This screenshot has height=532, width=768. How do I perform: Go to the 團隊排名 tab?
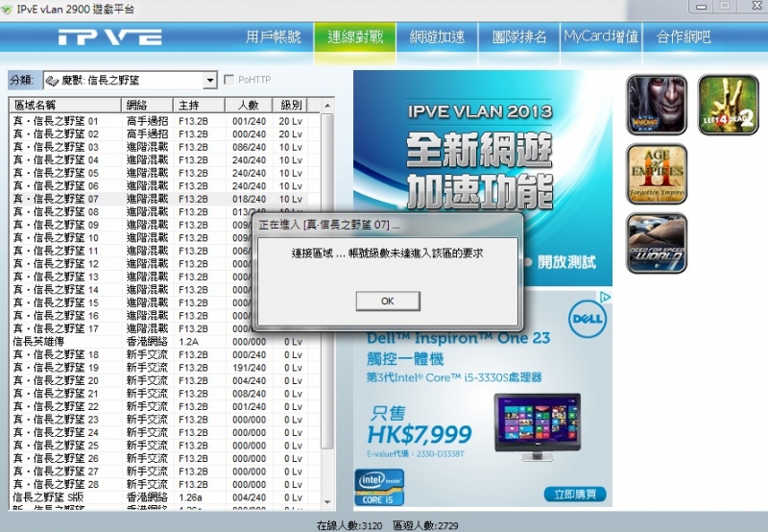click(519, 36)
